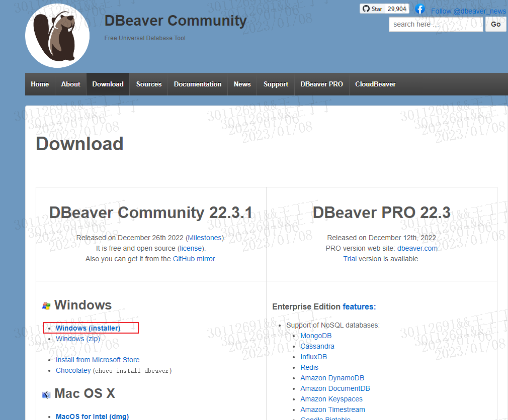Screen dimensions: 508x420
Task: Click the 'Download' page heading
Action: tap(79, 144)
